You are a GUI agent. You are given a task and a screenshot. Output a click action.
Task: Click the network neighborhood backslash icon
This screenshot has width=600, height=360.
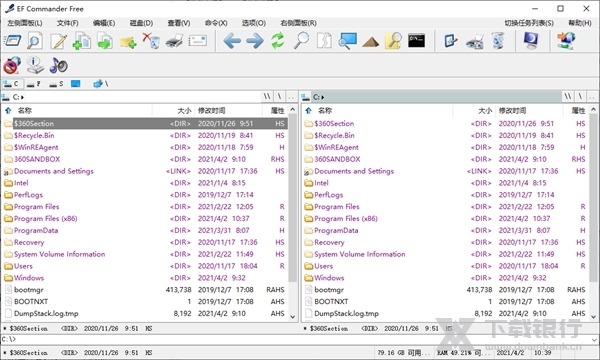(100, 83)
